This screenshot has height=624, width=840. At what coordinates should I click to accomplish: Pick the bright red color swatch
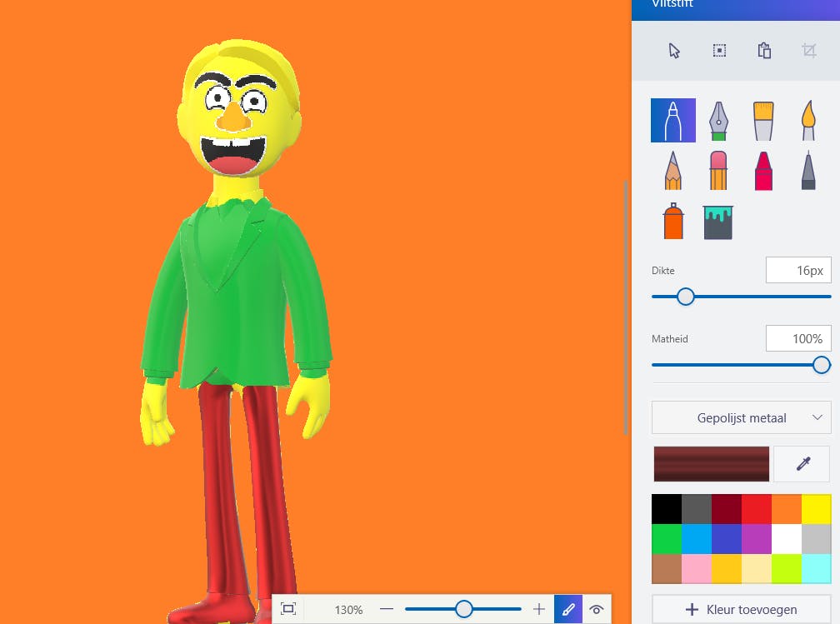[x=757, y=509]
